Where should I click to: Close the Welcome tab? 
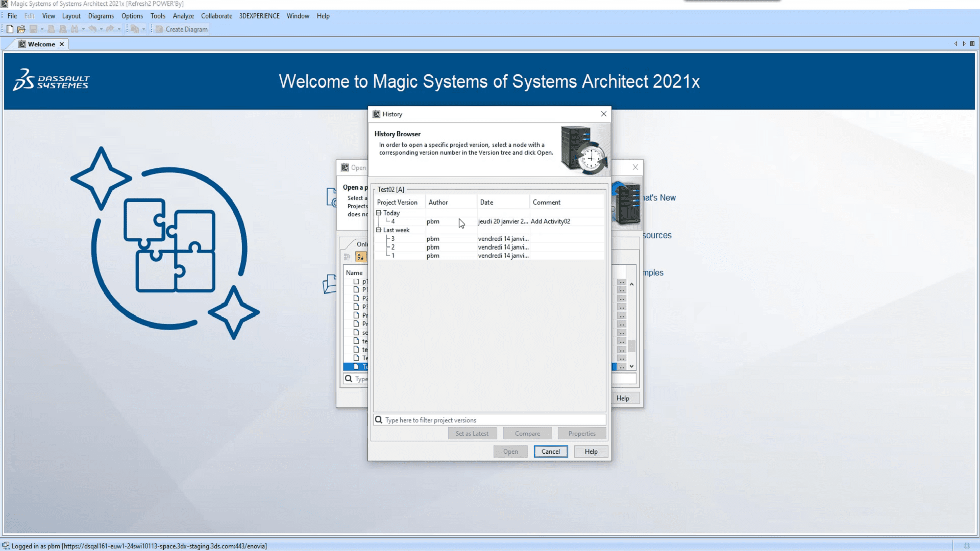62,44
